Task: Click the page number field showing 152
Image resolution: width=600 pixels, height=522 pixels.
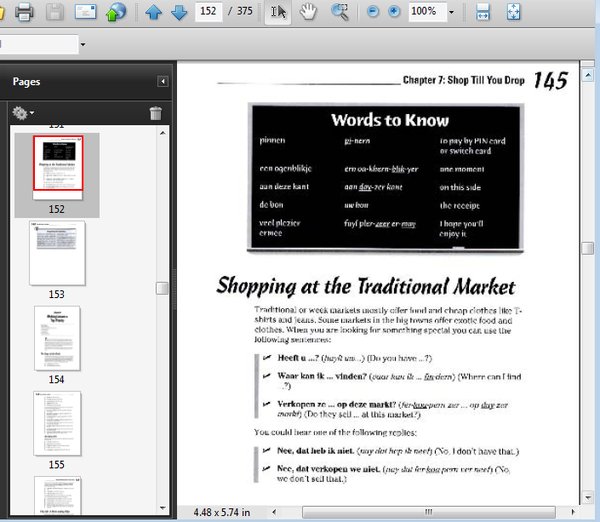Action: pyautogui.click(x=209, y=12)
